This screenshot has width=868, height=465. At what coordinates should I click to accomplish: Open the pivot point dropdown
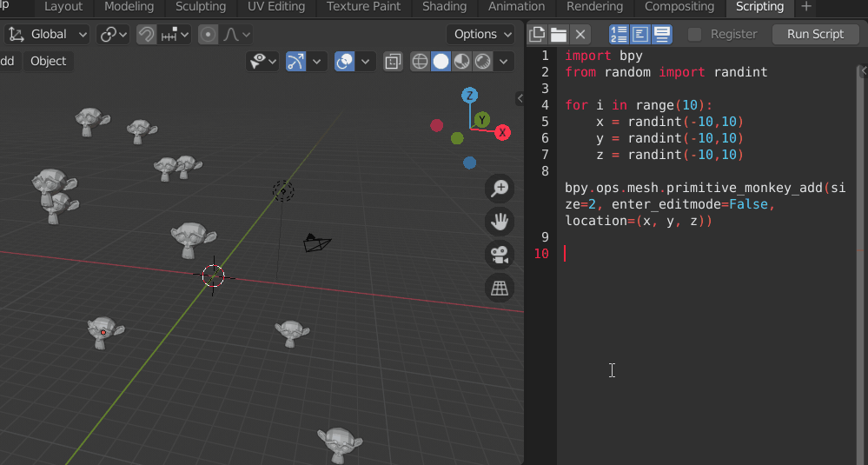113,34
